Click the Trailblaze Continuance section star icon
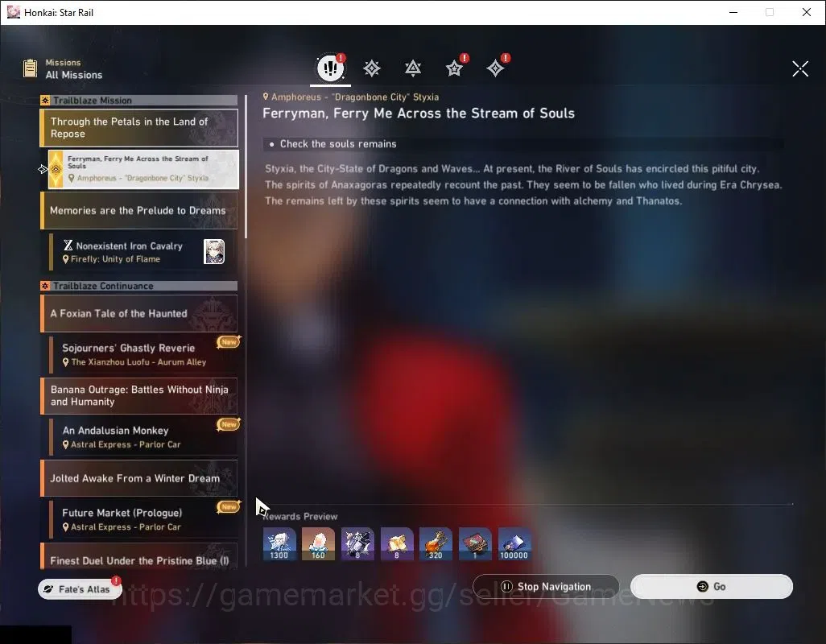Viewport: 826px width, 644px height. 45,286
